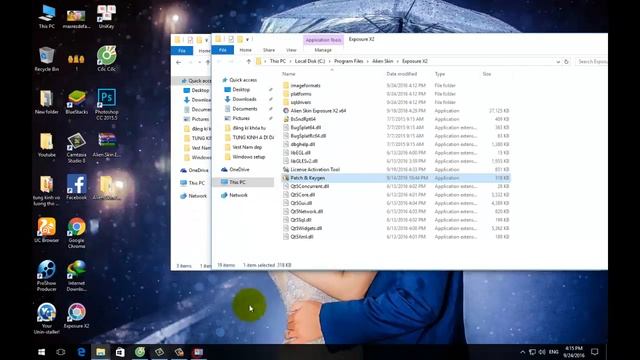
Task: Open Internet Download Manager desktop shortcut
Action: [x=76, y=276]
